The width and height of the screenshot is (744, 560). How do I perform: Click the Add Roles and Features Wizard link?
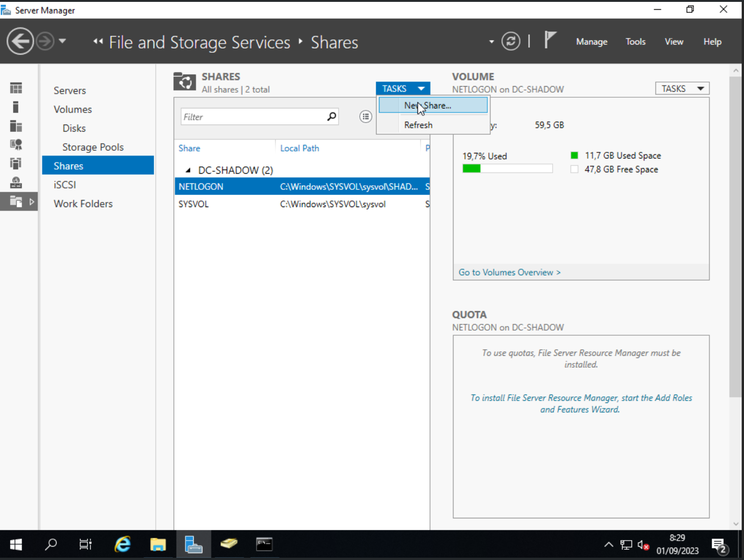581,403
